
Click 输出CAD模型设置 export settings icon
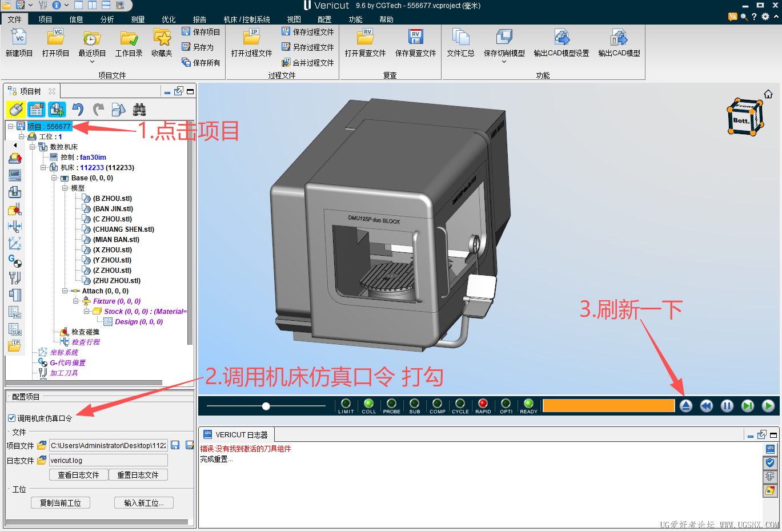coord(562,38)
